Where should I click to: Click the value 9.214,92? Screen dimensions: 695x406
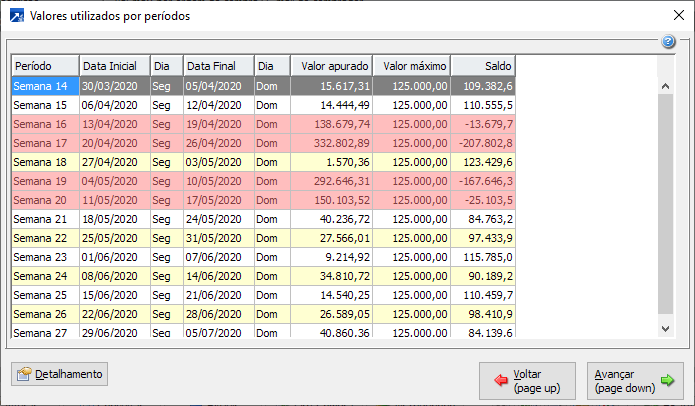[x=348, y=258]
